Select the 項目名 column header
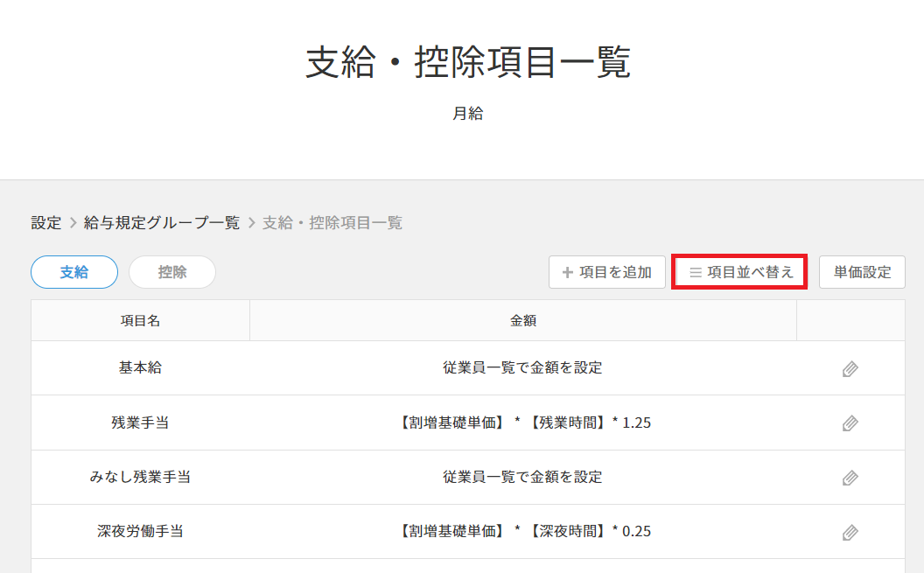 pyautogui.click(x=140, y=320)
